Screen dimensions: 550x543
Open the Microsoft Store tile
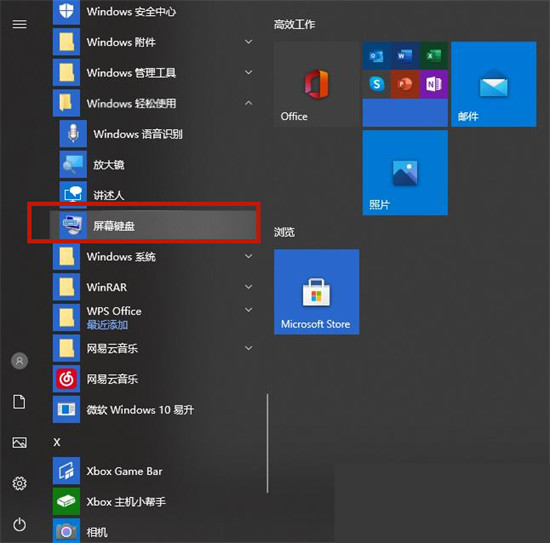click(316, 292)
